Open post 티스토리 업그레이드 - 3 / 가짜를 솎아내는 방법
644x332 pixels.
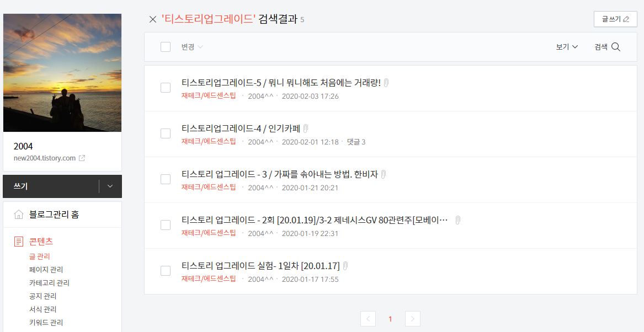[x=279, y=174]
